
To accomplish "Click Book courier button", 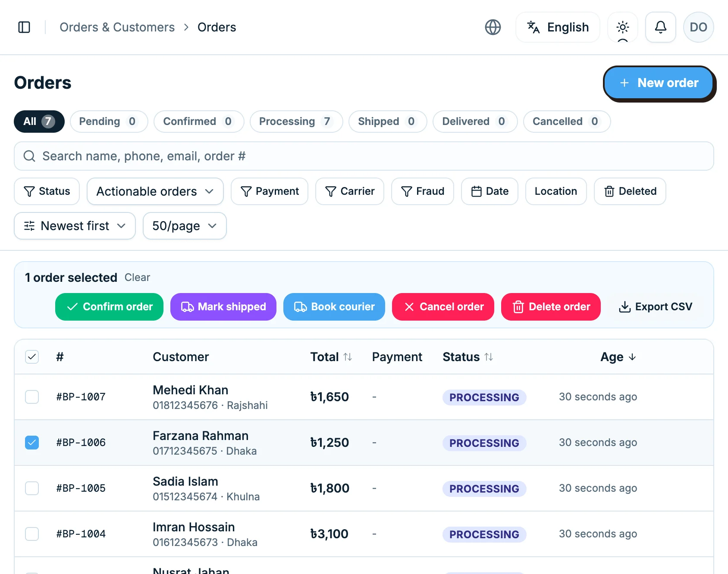I will 334,307.
